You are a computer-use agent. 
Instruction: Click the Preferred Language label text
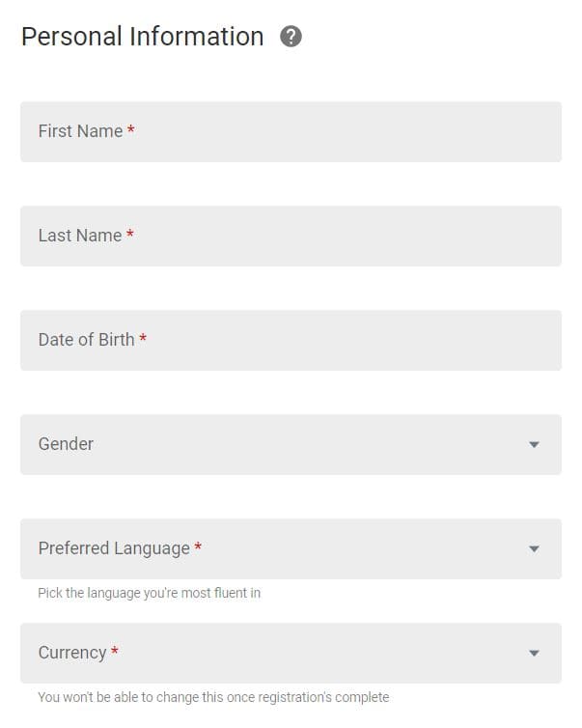tap(114, 548)
